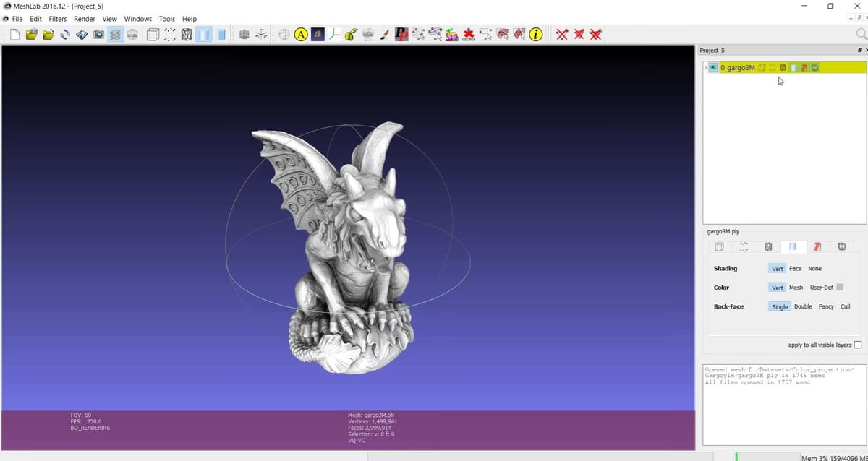Enable the yellow 'A' annotation tool

[x=301, y=34]
